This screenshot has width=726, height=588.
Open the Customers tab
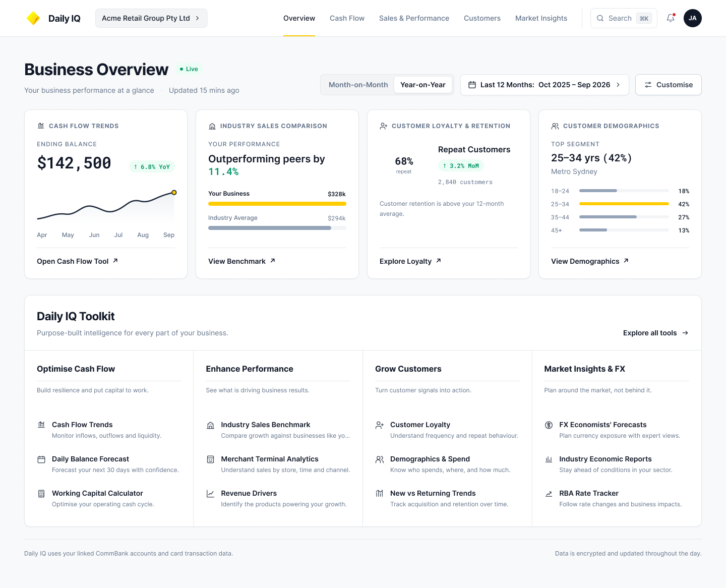click(482, 18)
